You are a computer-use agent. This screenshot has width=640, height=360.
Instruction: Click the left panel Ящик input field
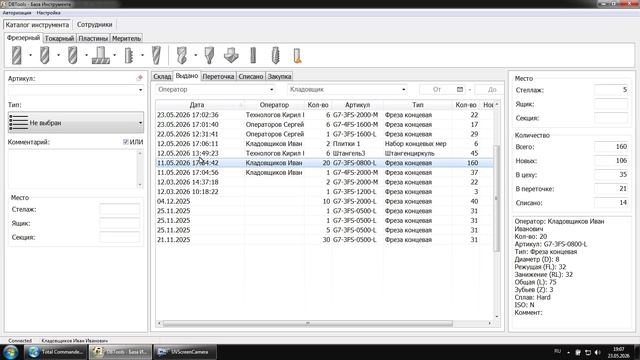pyautogui.click(x=119, y=223)
